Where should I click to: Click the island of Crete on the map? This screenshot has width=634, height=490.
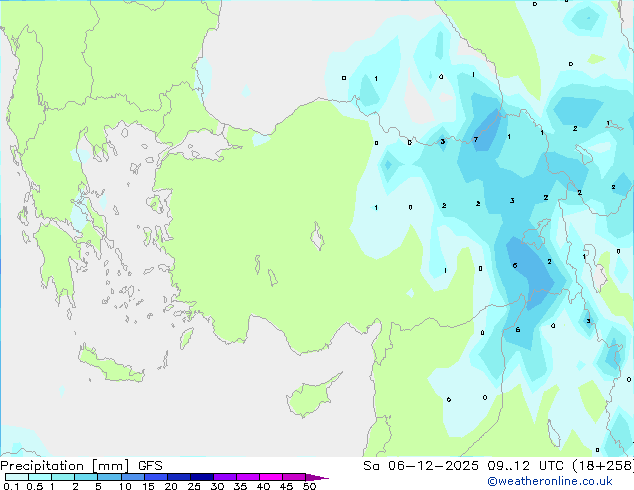point(110,365)
